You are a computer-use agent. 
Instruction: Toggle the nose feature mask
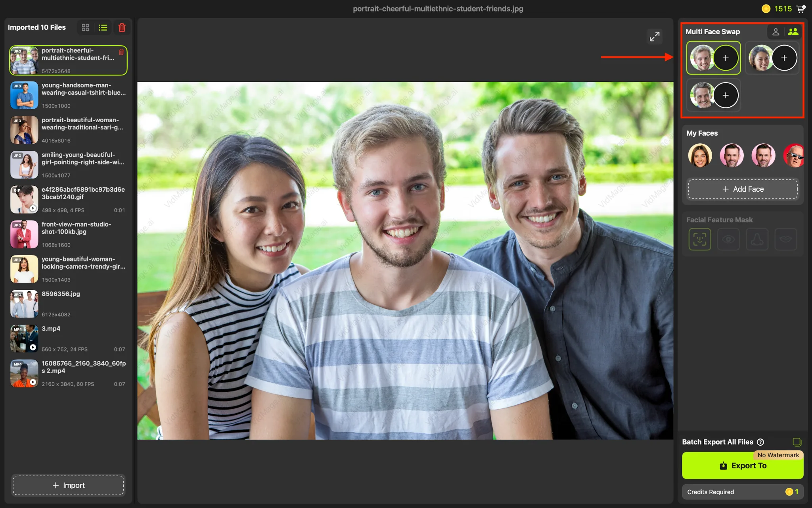click(x=757, y=239)
